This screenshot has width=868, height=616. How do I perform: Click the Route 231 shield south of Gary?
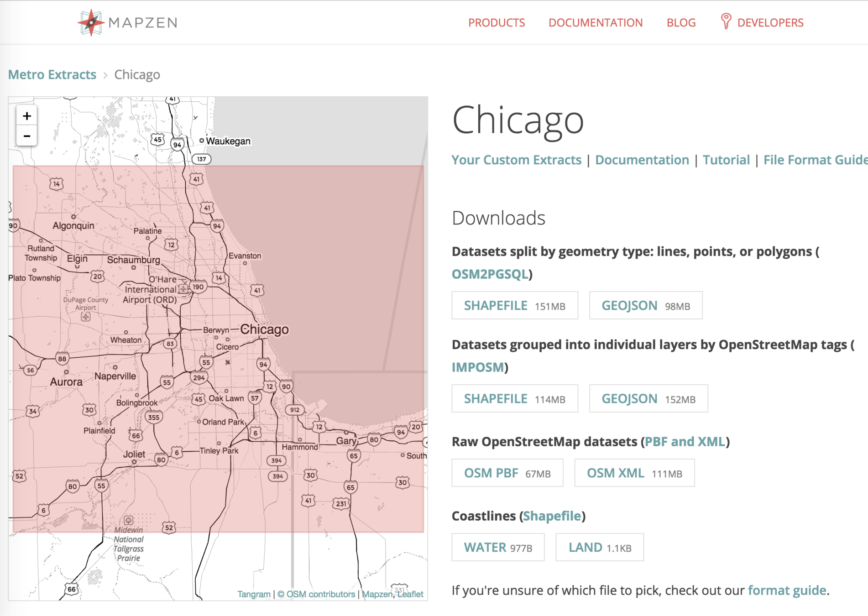pos(341,504)
